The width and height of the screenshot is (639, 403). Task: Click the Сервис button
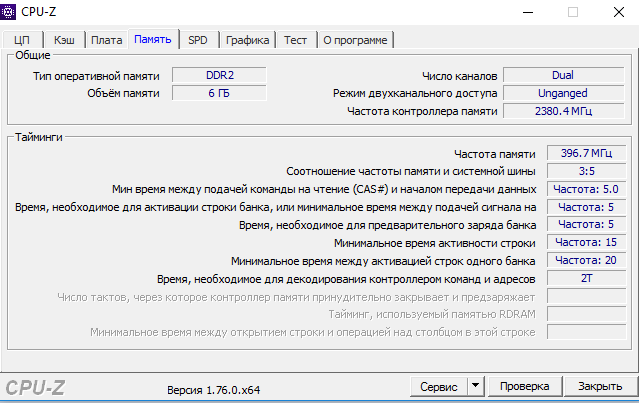click(439, 386)
